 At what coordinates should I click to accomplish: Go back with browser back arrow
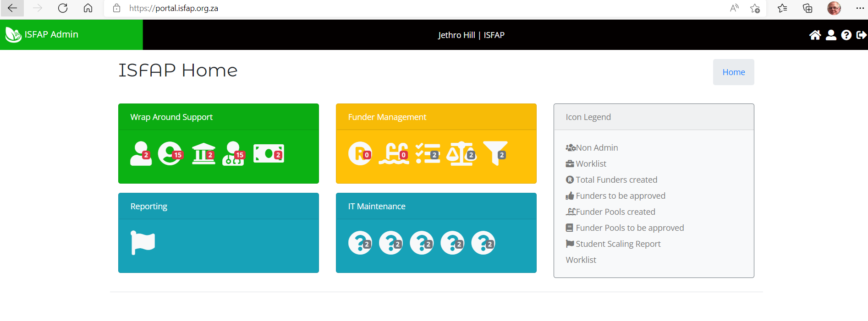(12, 8)
